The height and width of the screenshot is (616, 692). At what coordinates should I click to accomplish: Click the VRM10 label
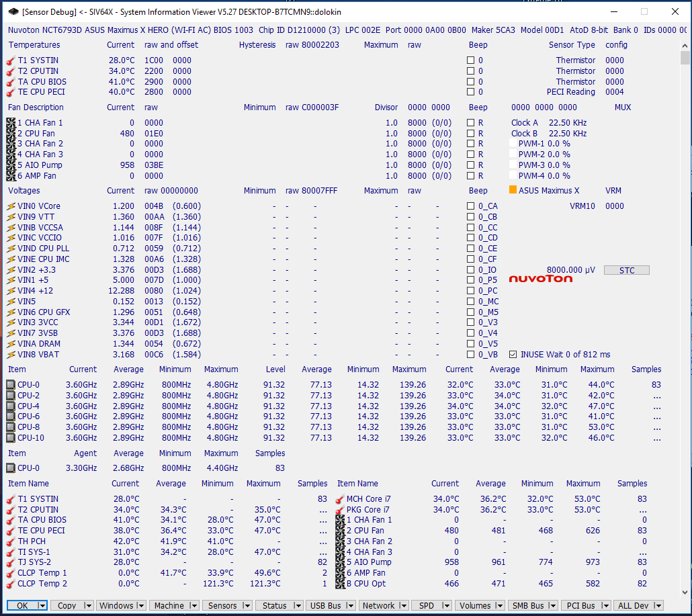[x=582, y=206]
